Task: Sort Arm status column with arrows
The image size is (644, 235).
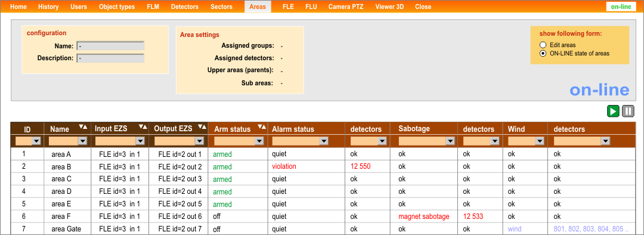Action: point(262,127)
